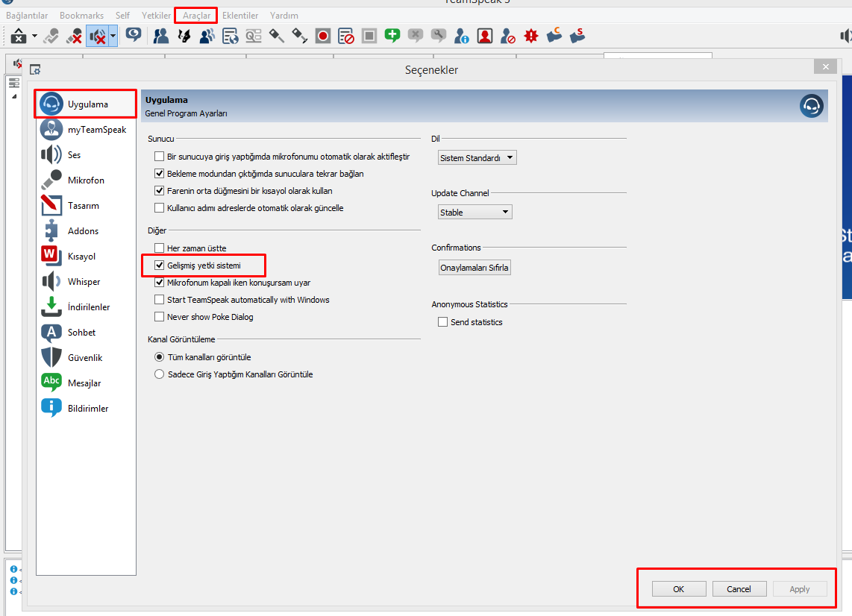Check the Never show Poke Dialog option
The image size is (852, 616).
click(159, 317)
